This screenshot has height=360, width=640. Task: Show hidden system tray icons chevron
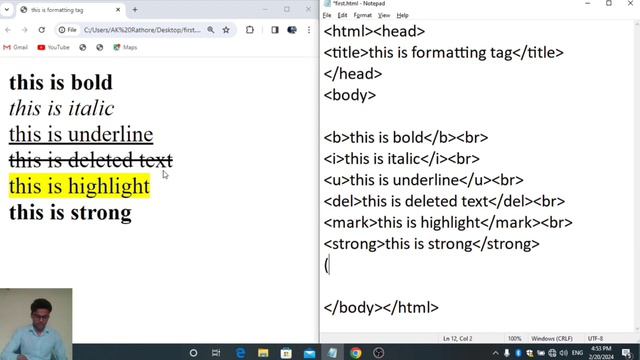(x=495, y=353)
